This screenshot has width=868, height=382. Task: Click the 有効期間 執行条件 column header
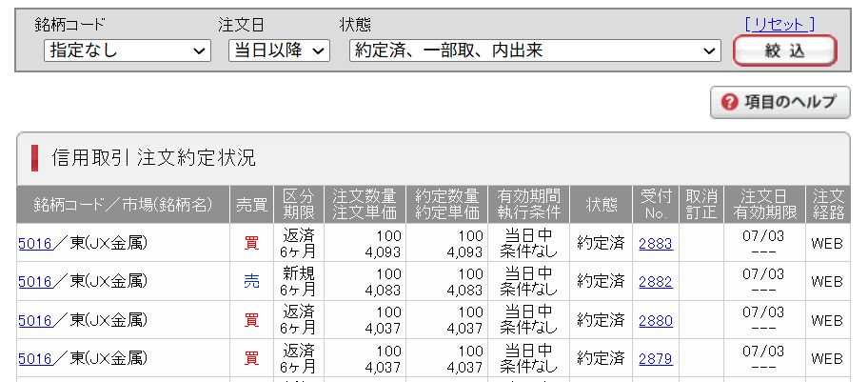[528, 205]
